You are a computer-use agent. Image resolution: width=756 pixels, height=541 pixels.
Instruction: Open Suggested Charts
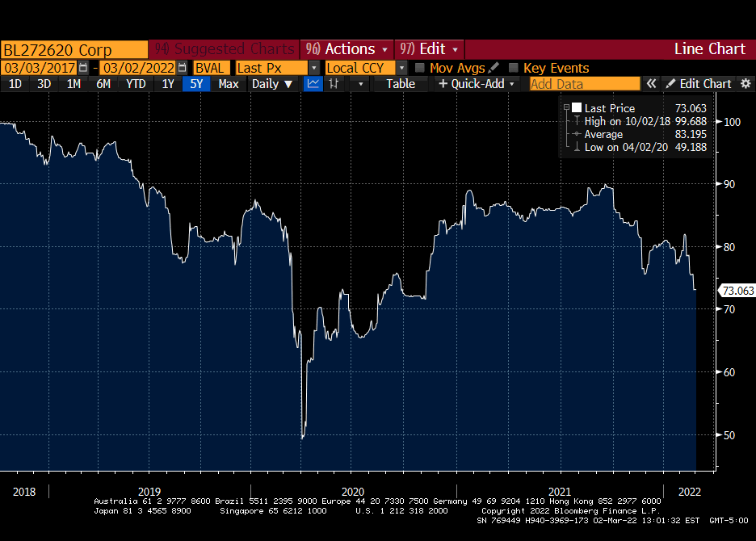point(225,48)
